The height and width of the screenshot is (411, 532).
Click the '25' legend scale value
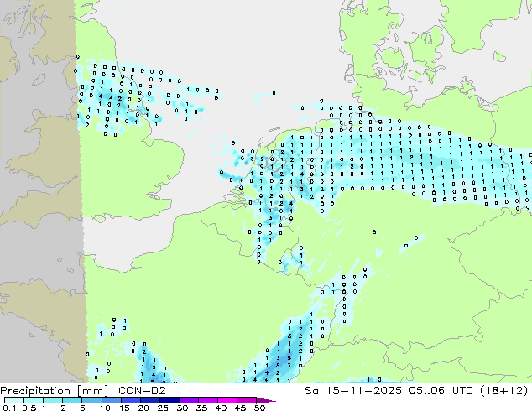[163, 408]
